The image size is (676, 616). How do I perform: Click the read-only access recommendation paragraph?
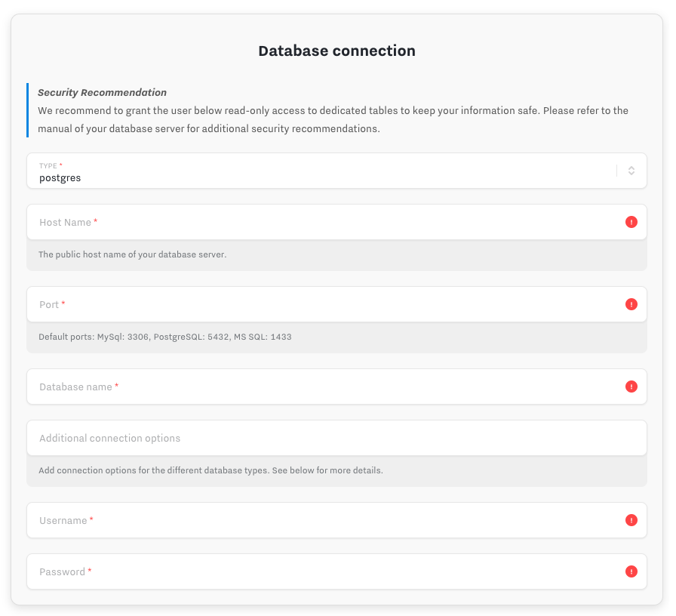[x=333, y=119]
